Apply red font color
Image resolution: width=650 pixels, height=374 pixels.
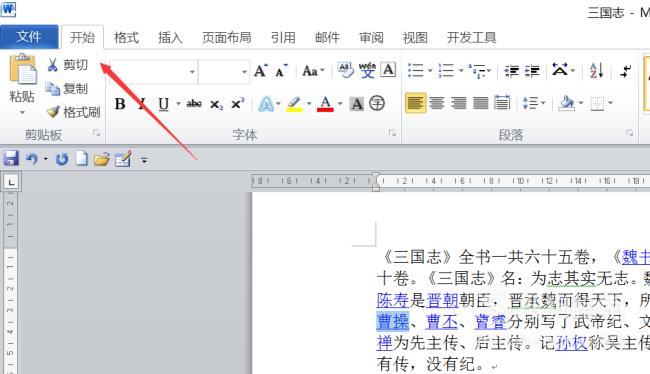[325, 104]
